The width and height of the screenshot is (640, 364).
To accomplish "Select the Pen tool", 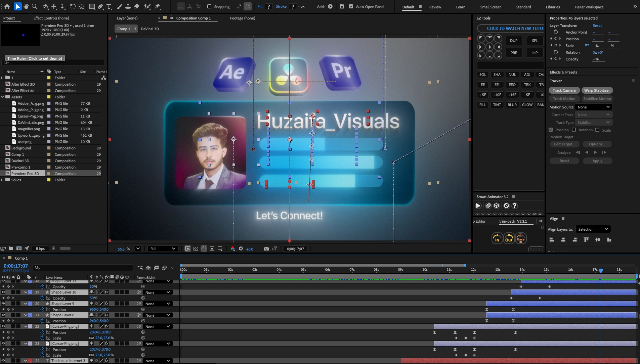I will pos(100,6).
